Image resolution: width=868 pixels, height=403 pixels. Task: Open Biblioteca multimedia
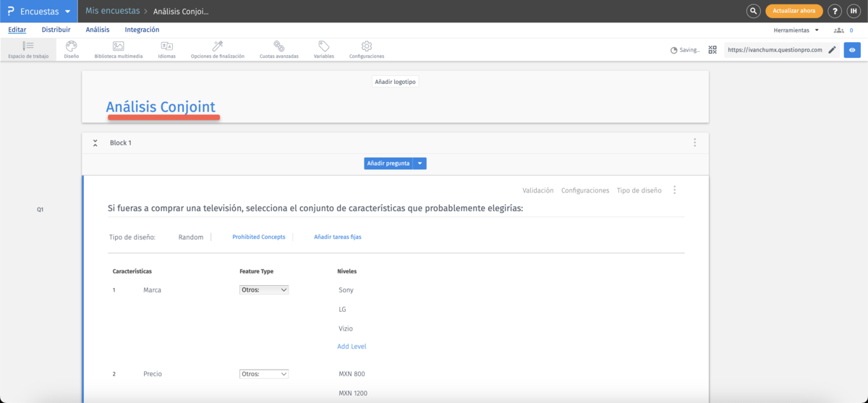[118, 49]
